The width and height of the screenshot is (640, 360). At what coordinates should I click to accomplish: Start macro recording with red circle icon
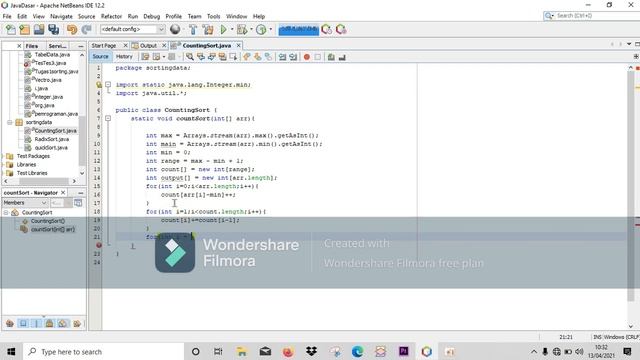point(307,57)
